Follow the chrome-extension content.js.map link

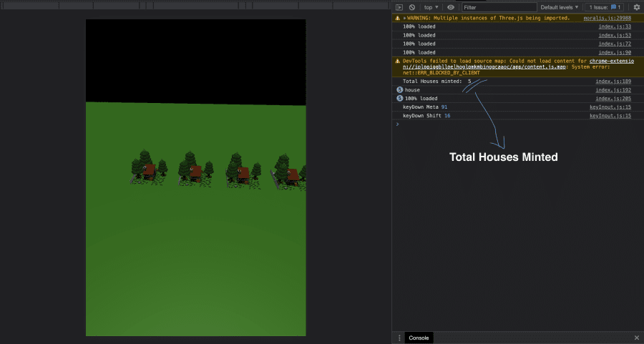[x=518, y=64]
